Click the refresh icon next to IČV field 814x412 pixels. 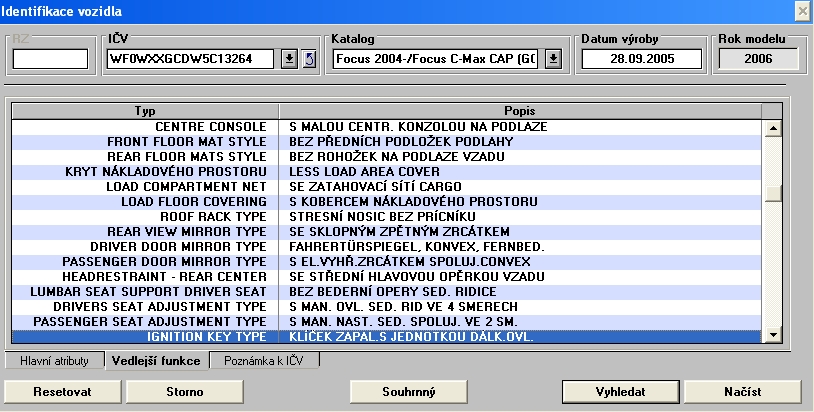click(309, 59)
